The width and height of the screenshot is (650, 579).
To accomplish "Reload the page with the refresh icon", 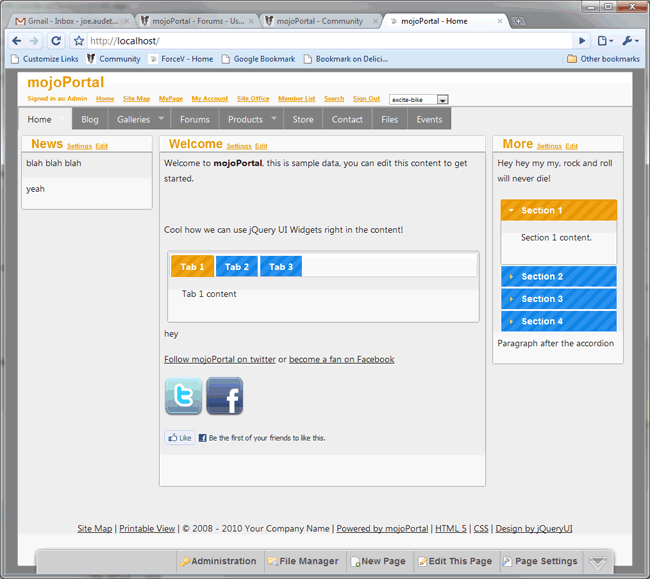I will [56, 41].
